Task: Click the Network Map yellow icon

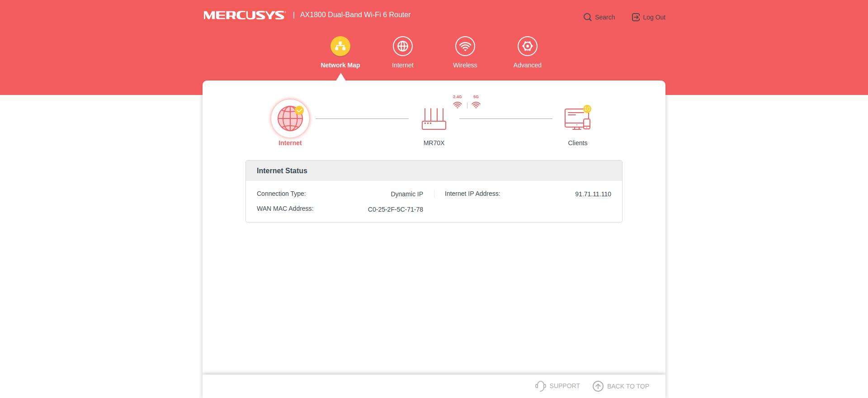Action: pos(340,46)
